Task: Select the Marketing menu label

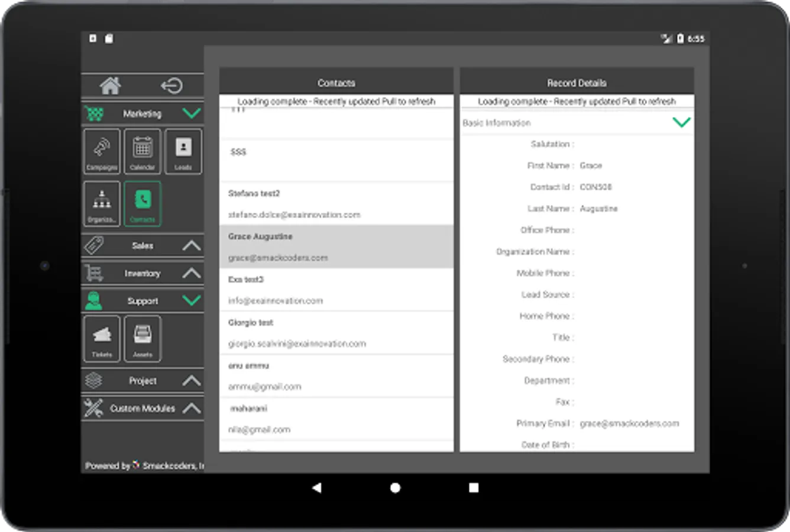Action: click(142, 113)
